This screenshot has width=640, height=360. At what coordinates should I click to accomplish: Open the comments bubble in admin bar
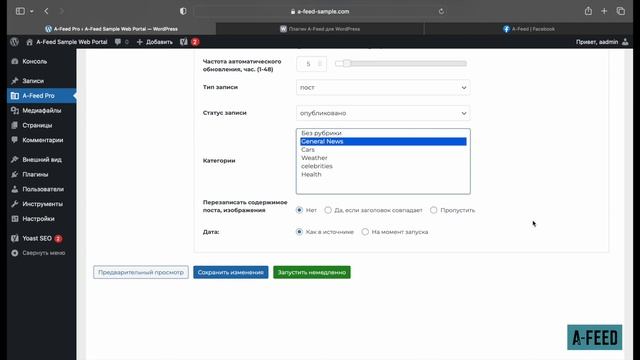(118, 42)
